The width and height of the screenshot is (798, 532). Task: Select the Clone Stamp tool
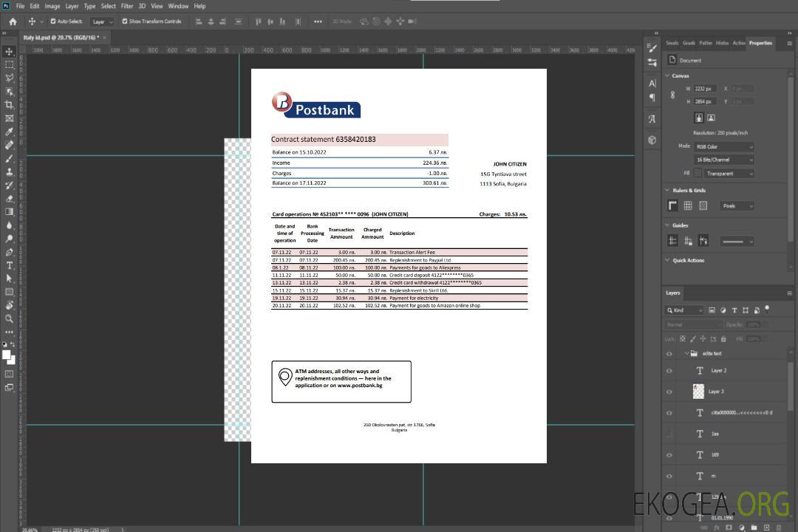[9, 171]
